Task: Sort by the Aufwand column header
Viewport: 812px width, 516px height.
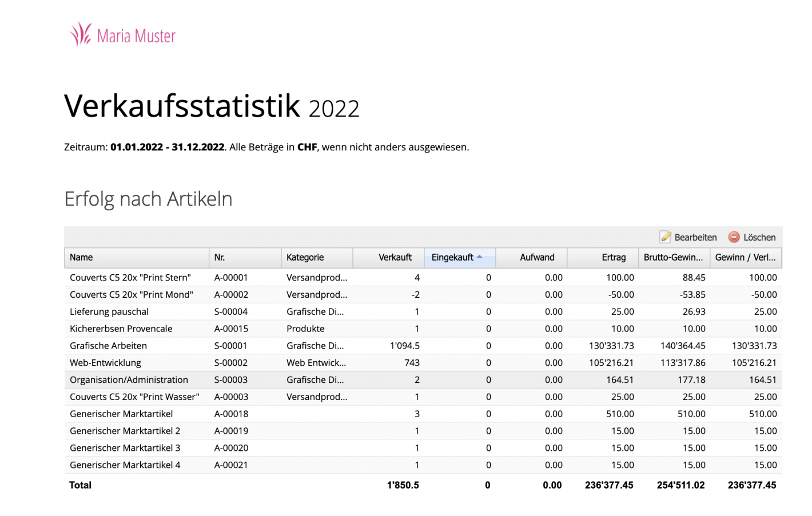Action: pyautogui.click(x=536, y=257)
